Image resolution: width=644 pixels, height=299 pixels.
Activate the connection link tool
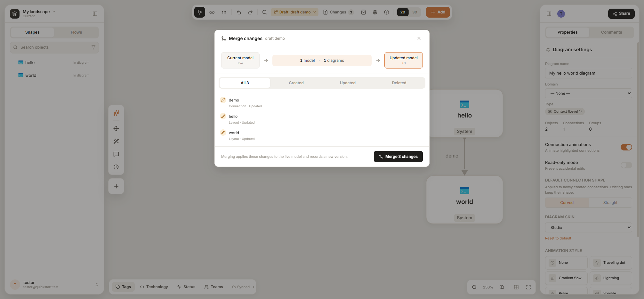pos(212,12)
